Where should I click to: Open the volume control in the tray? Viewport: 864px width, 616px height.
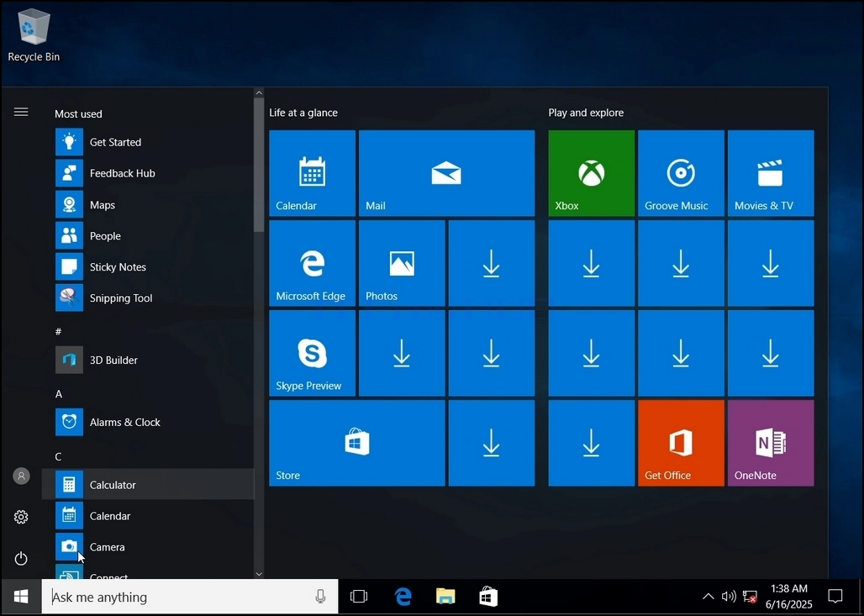pyautogui.click(x=729, y=597)
